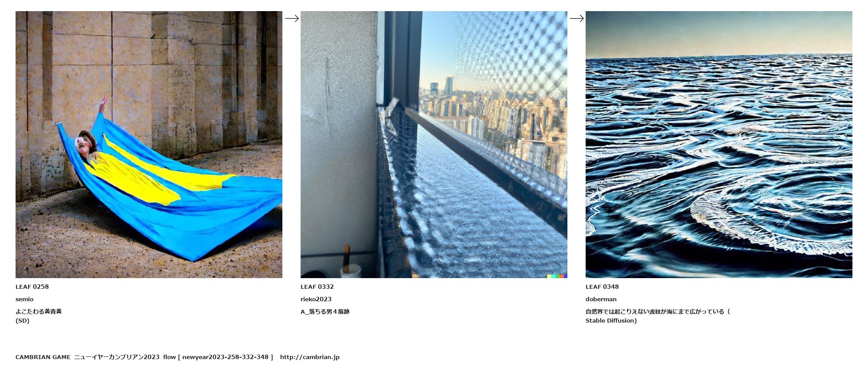Click the LEAF 0258 label
This screenshot has height=368, width=868.
(x=32, y=287)
